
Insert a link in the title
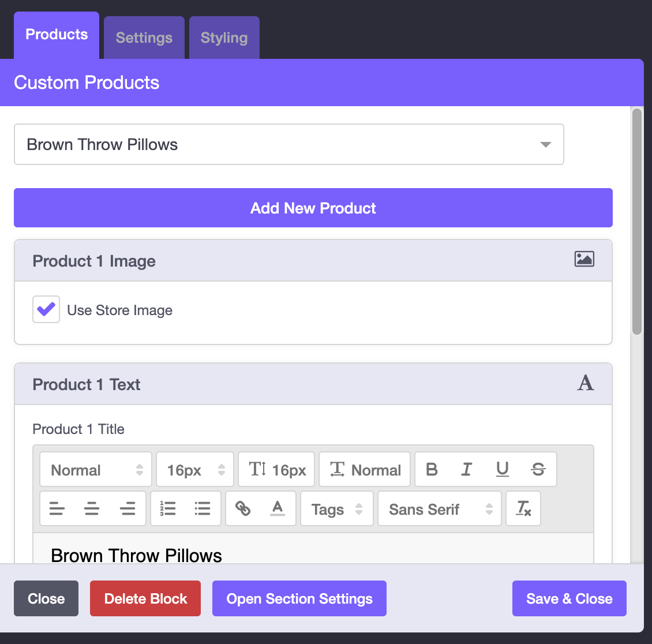(243, 509)
